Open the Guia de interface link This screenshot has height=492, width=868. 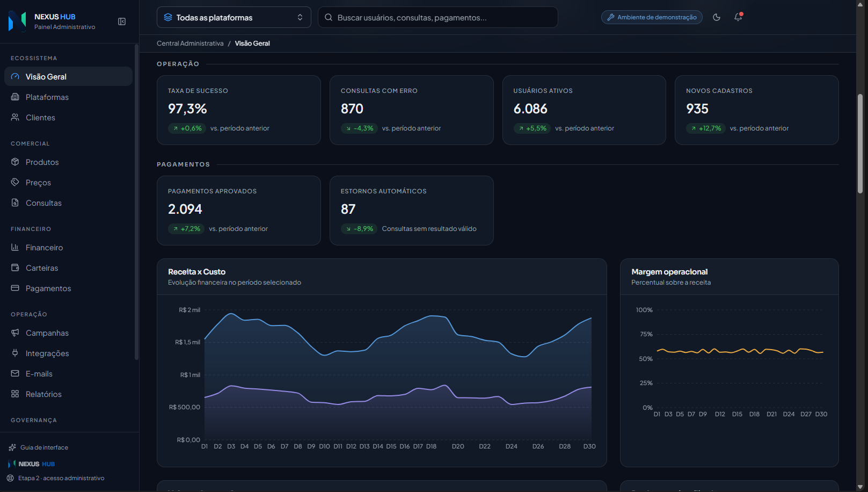click(44, 447)
